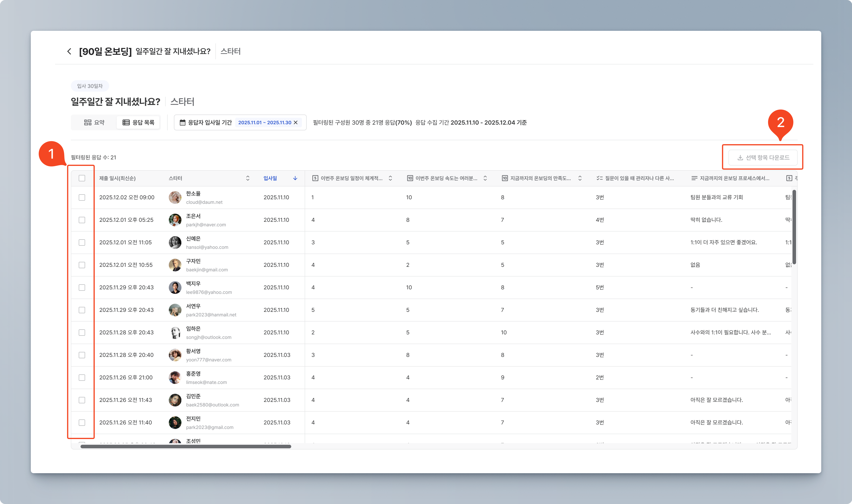Click the sort toggle on 지금까지의 온보딩의 만족도 column
Viewport: 852px width, 504px height.
click(x=580, y=178)
